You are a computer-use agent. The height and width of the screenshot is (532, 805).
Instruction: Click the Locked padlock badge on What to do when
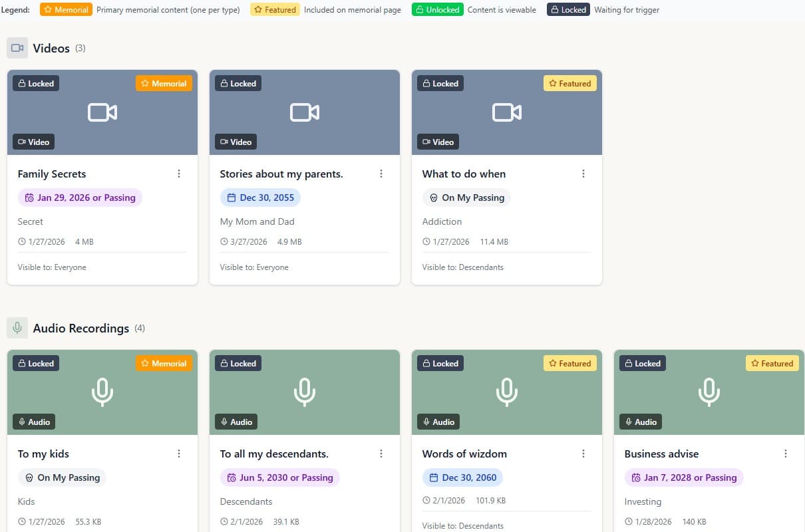click(440, 83)
